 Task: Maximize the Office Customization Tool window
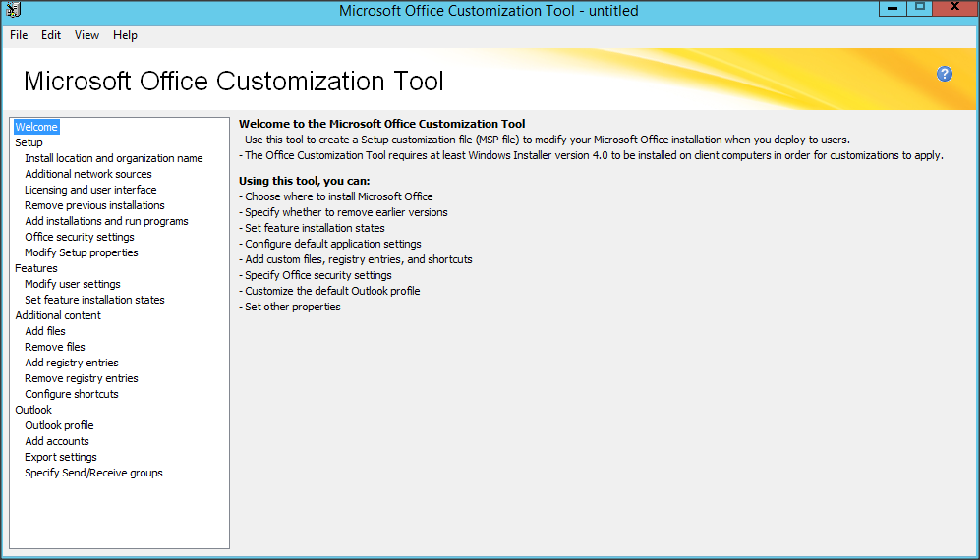click(919, 8)
